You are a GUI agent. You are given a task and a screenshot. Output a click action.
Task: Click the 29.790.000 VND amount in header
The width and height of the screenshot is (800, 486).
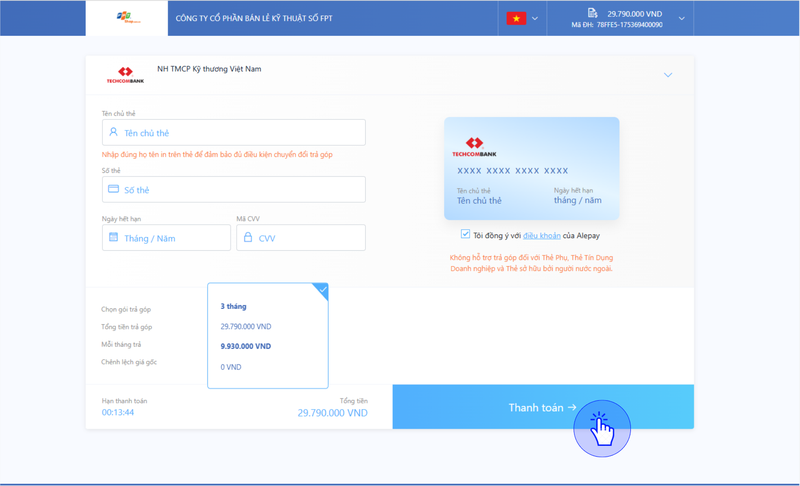pyautogui.click(x=635, y=14)
